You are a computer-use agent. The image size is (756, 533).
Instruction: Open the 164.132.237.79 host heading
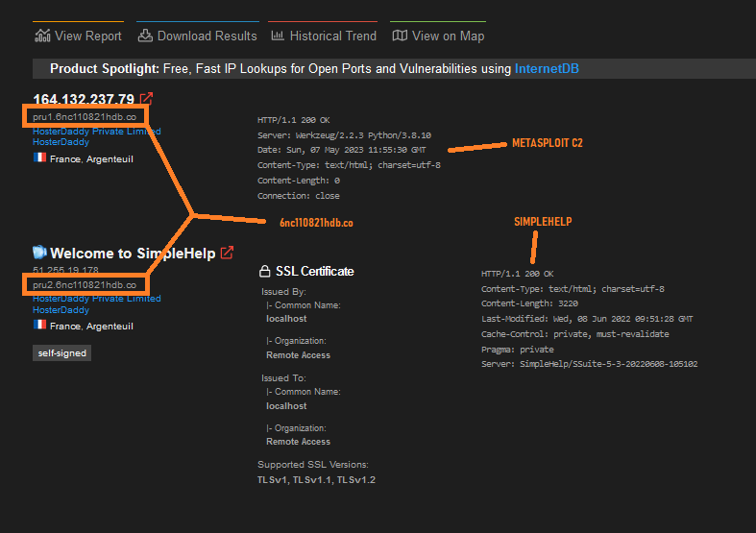84,99
